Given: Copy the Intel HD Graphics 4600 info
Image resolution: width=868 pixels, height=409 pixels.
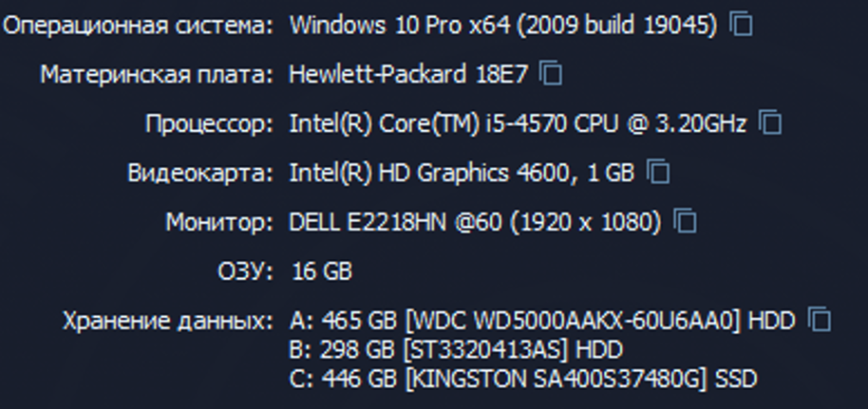Looking at the screenshot, I should coord(657,172).
